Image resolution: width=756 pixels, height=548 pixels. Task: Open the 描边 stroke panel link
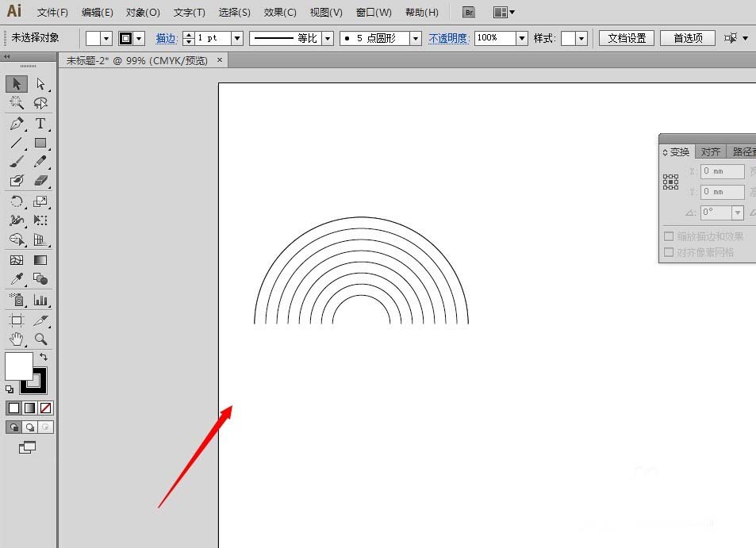tap(167, 38)
